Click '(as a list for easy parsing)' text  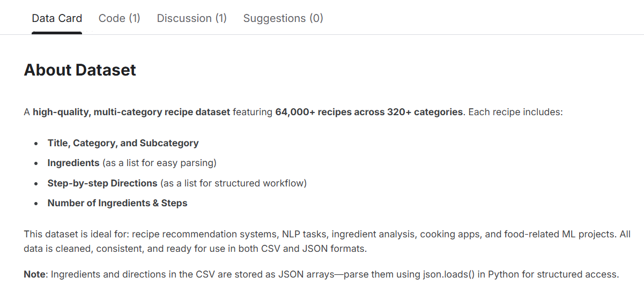tap(159, 163)
